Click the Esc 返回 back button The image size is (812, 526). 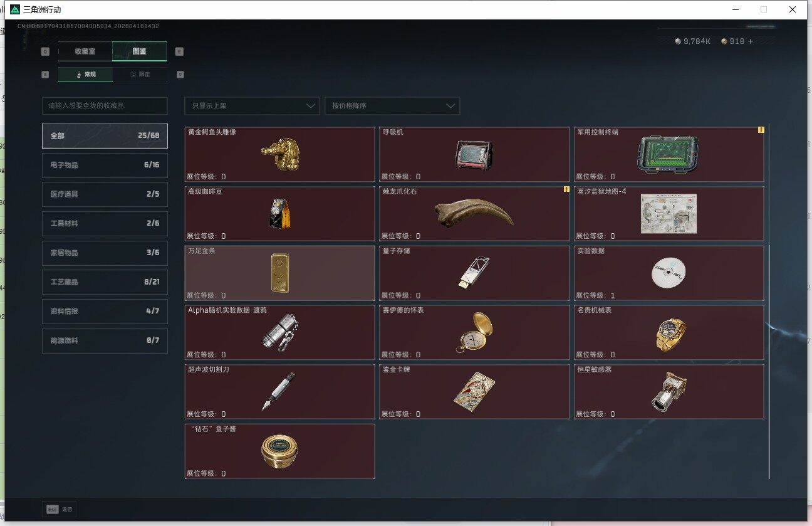click(60, 510)
